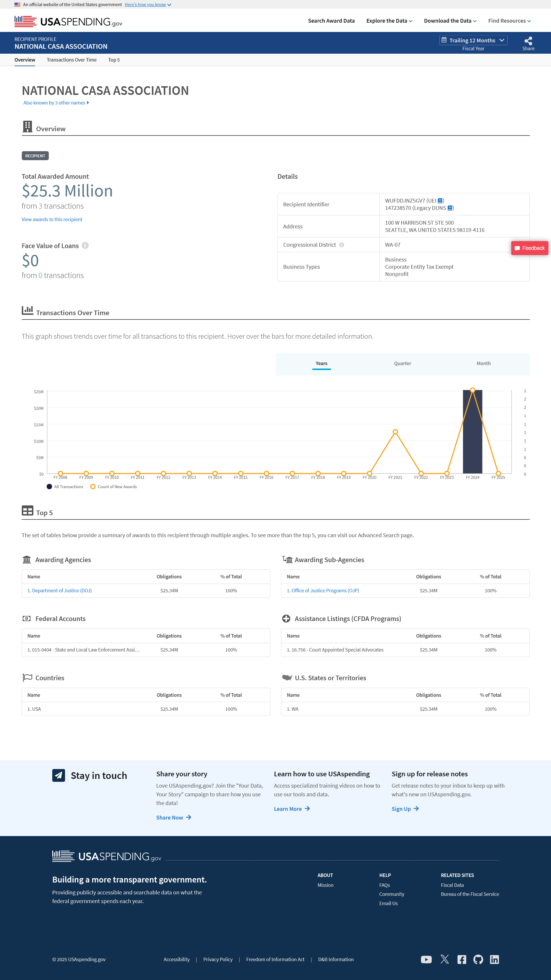The height and width of the screenshot is (980, 551).
Task: Open FAQs link in footer
Action: point(384,885)
